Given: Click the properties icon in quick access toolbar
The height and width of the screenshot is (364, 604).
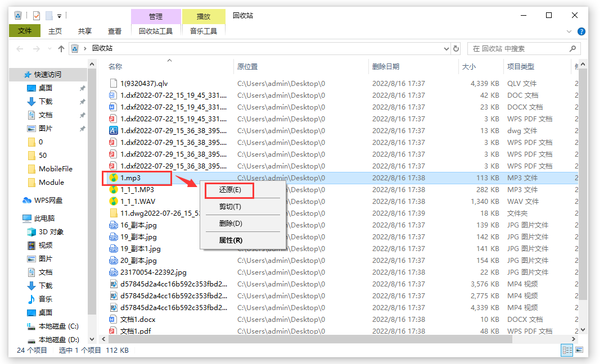Looking at the screenshot, I should point(37,16).
